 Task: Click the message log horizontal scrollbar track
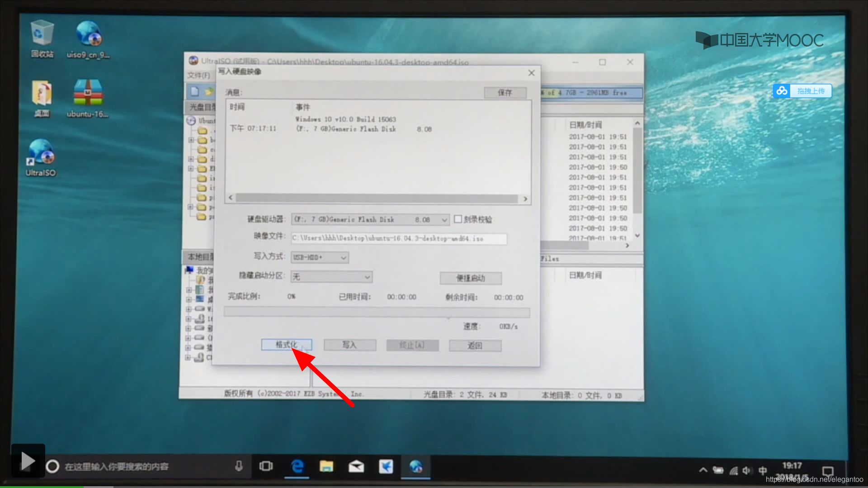pyautogui.click(x=377, y=198)
